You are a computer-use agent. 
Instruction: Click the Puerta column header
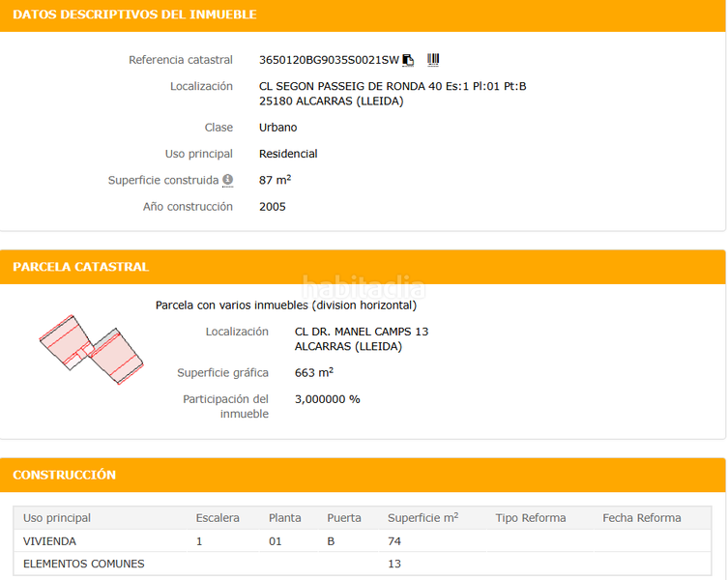click(344, 518)
